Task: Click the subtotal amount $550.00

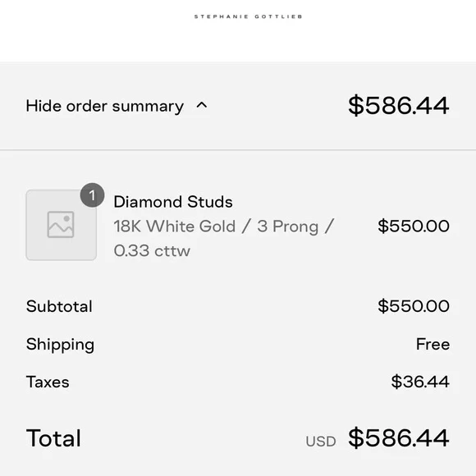Action: (414, 305)
